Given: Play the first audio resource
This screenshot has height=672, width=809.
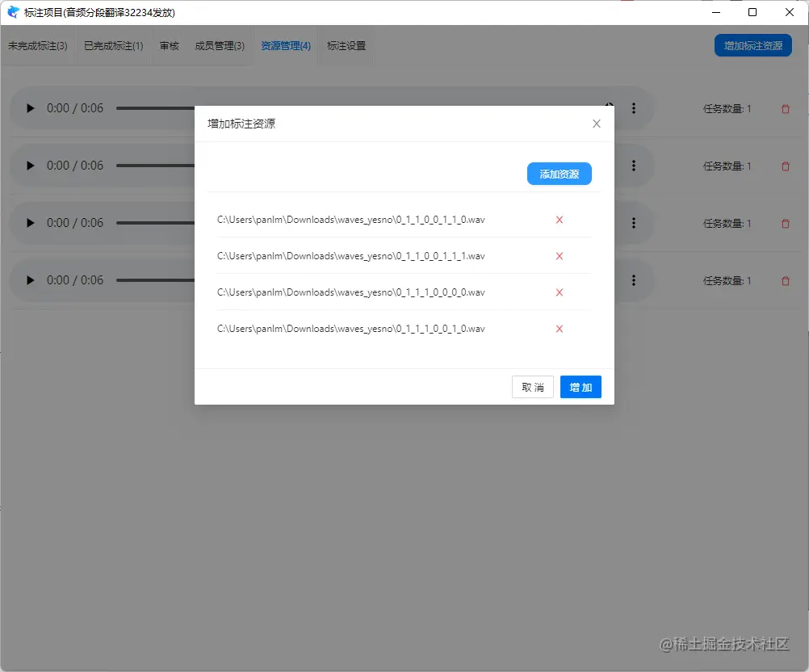Looking at the screenshot, I should (x=31, y=108).
